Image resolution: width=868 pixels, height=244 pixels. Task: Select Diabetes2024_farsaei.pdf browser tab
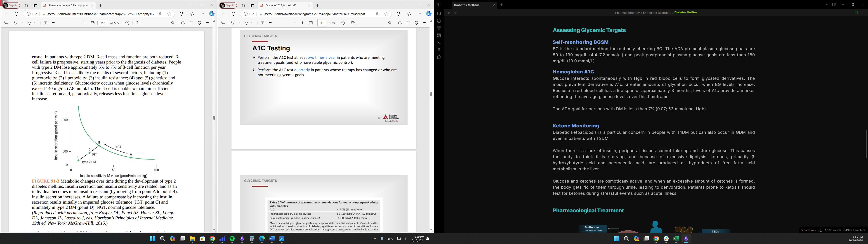click(285, 5)
